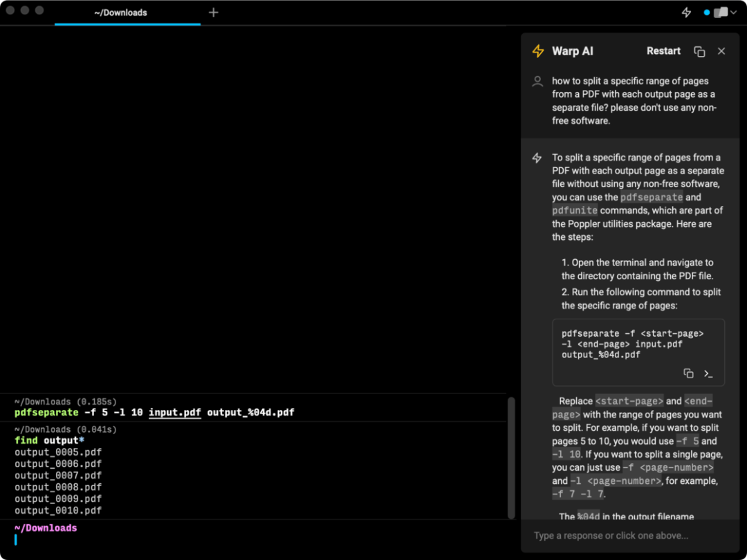Click the code block containing pdfseparate -f command
Viewport: 747px width, 560px height.
pyautogui.click(x=638, y=353)
